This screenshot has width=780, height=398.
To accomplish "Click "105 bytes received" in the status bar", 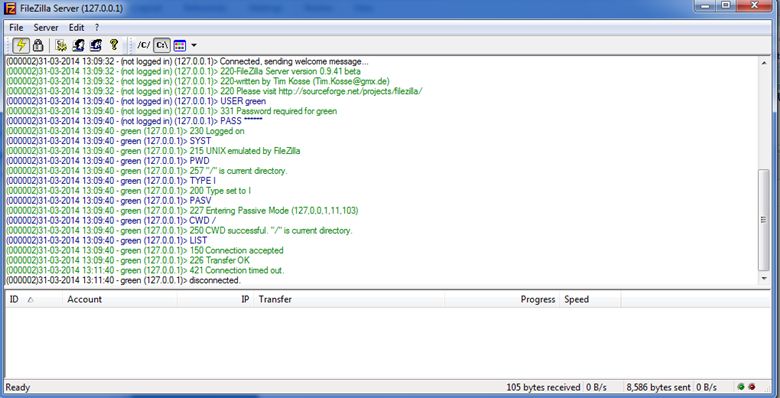I will pyautogui.click(x=543, y=387).
